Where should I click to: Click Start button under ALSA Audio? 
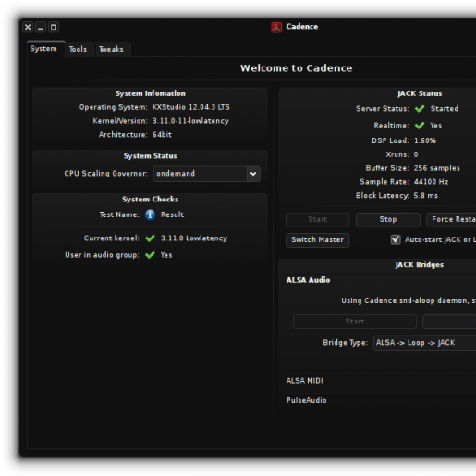355,322
